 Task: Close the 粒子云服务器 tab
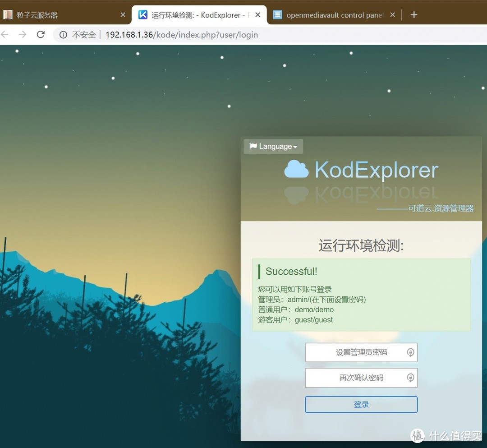(123, 14)
